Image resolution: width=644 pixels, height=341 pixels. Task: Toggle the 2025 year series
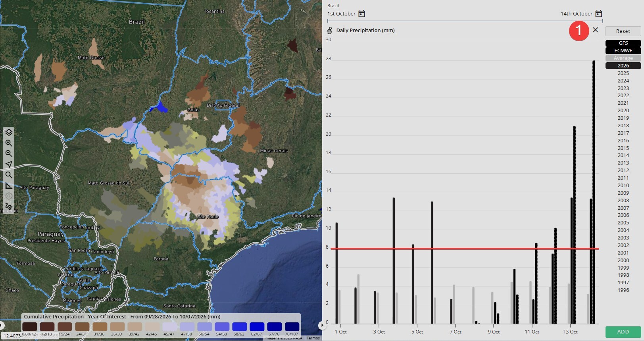click(x=623, y=73)
